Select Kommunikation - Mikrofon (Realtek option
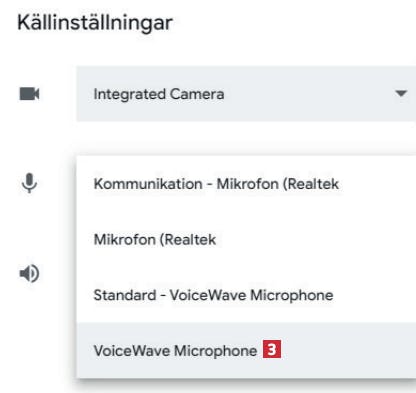Screen dimensions: 416x393 [x=246, y=184]
